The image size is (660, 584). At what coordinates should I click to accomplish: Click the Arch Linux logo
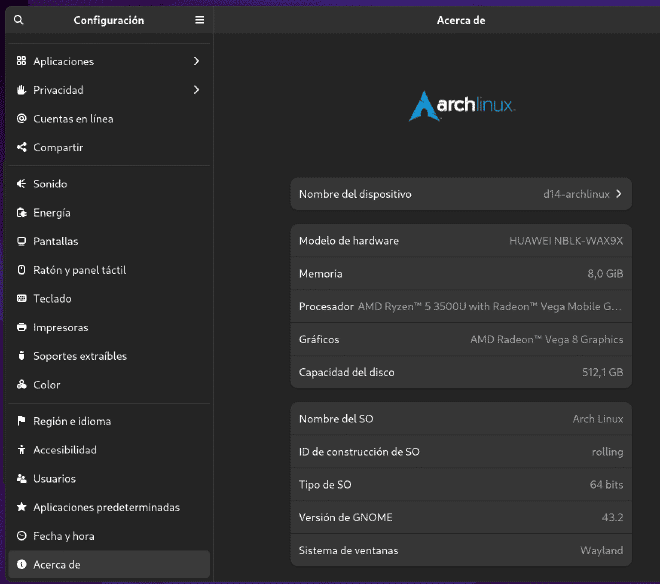tap(461, 106)
